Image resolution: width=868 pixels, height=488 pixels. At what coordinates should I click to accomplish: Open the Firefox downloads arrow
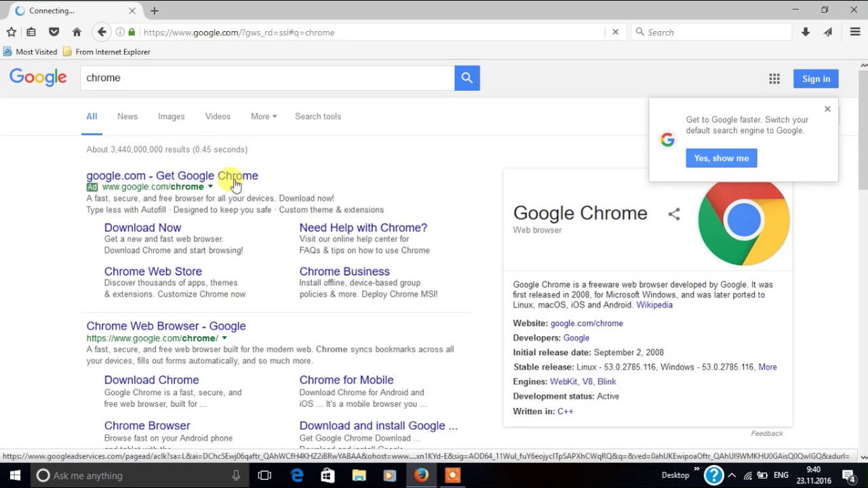(806, 32)
